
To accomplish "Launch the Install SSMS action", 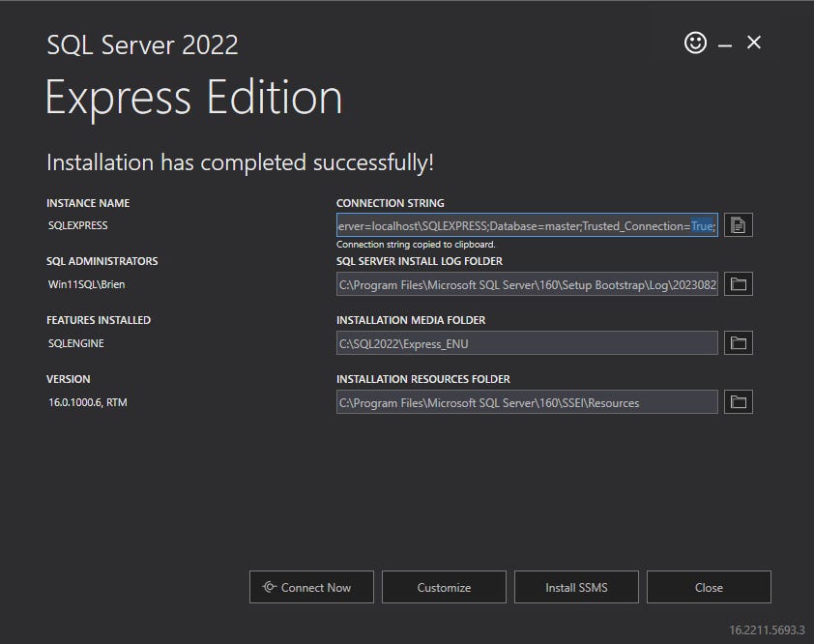I will pyautogui.click(x=576, y=587).
